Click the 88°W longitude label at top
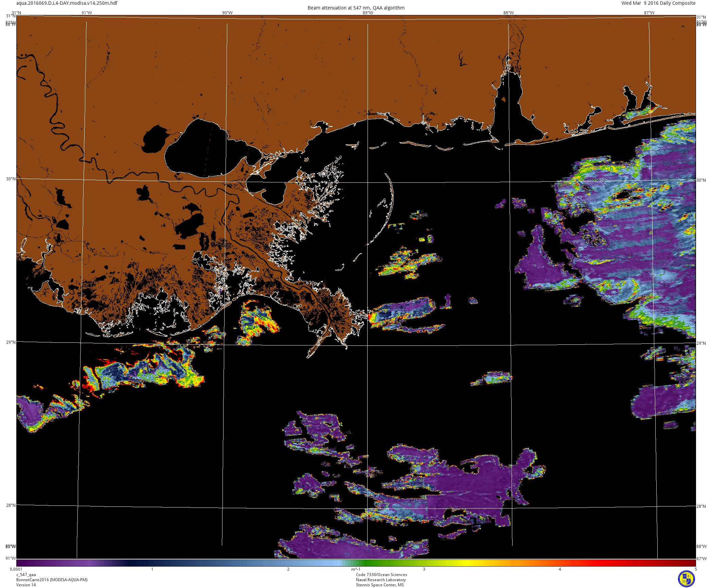Image resolution: width=712 pixels, height=588 pixels. click(x=509, y=13)
